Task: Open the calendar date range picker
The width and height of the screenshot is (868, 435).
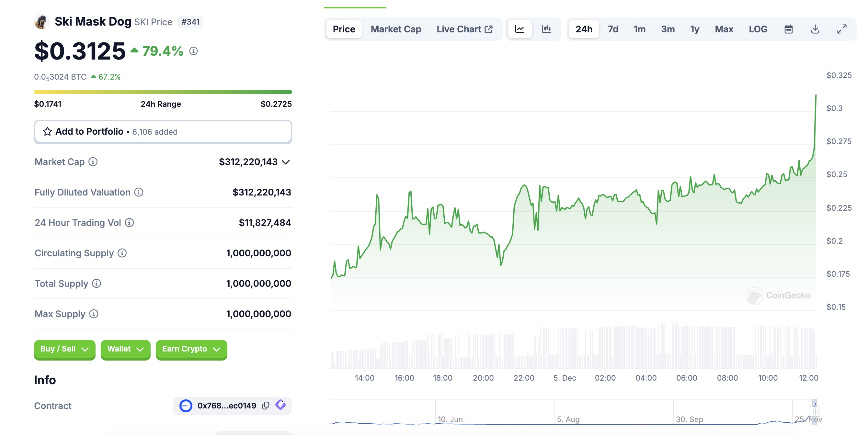Action: click(788, 29)
